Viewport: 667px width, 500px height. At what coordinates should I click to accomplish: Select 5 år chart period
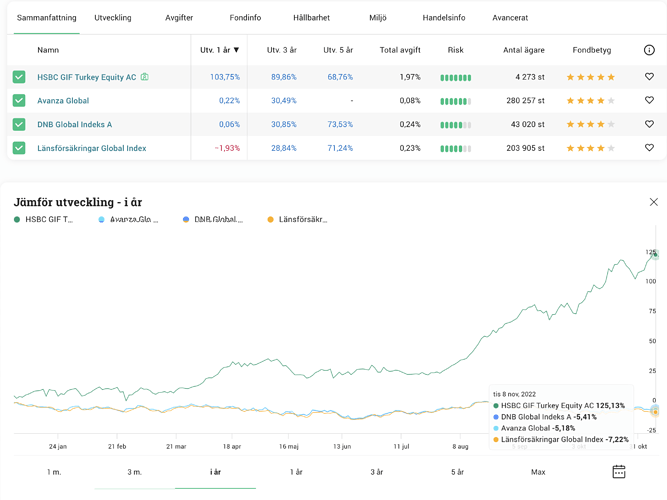(x=457, y=471)
